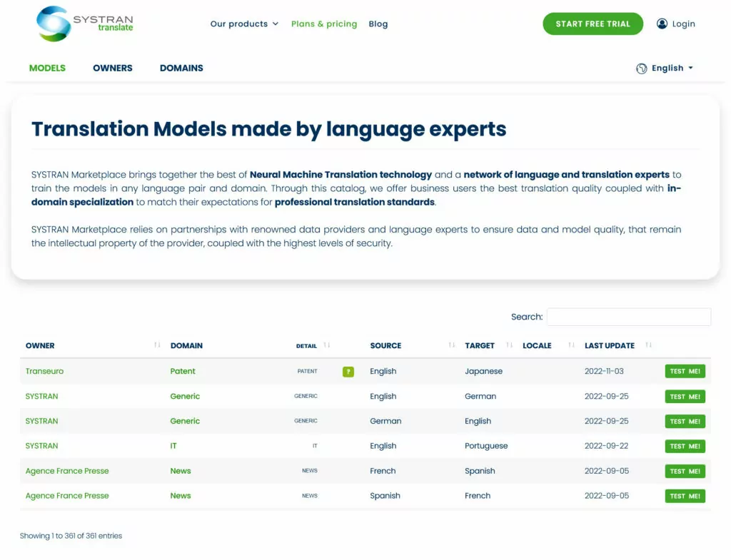This screenshot has height=560, width=731.
Task: Open Agence France Presse link in French-Spanish row
Action: click(x=67, y=471)
